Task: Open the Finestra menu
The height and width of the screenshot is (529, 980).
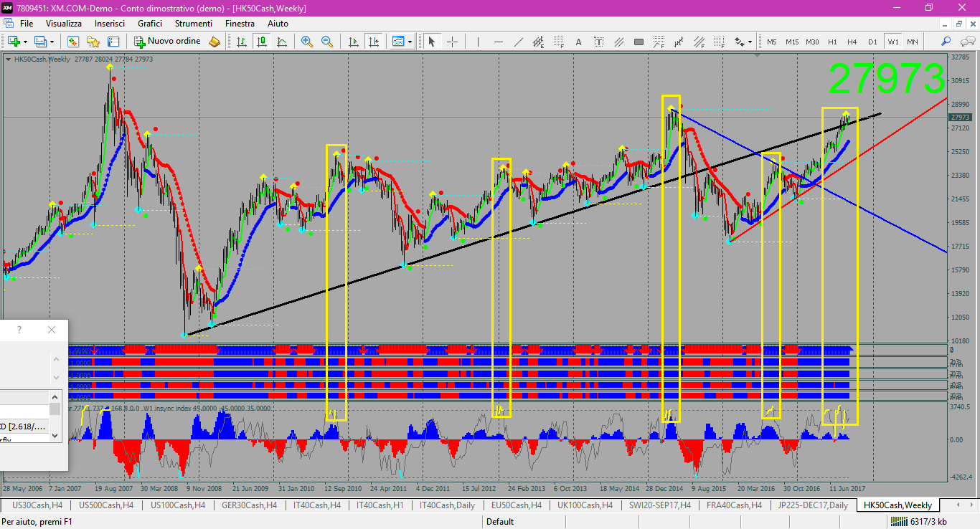Action: (240, 24)
